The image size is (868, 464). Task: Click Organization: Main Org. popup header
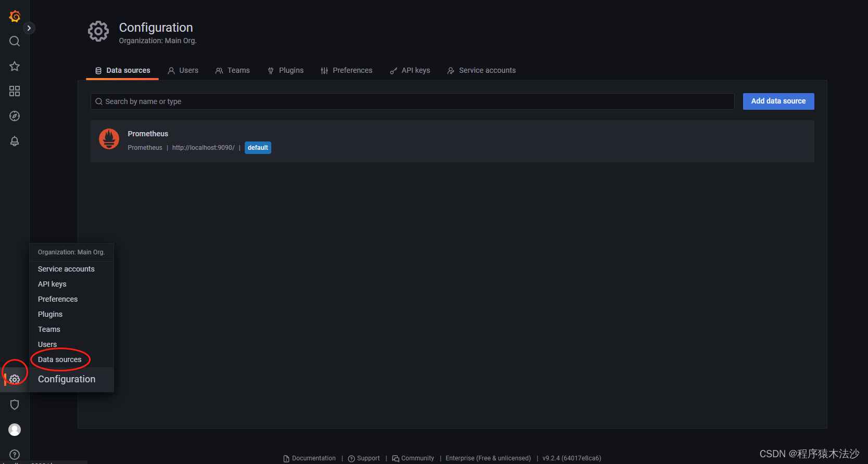(x=71, y=252)
